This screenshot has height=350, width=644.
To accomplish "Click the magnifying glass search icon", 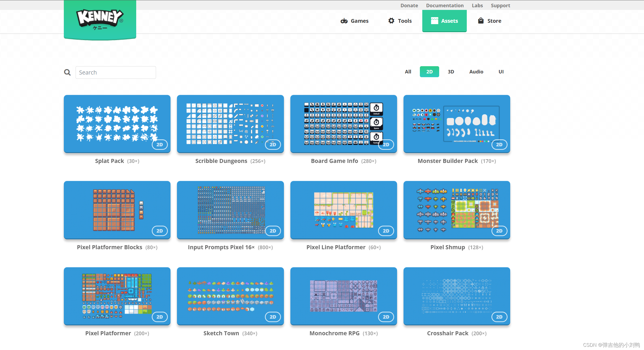I will (x=67, y=72).
